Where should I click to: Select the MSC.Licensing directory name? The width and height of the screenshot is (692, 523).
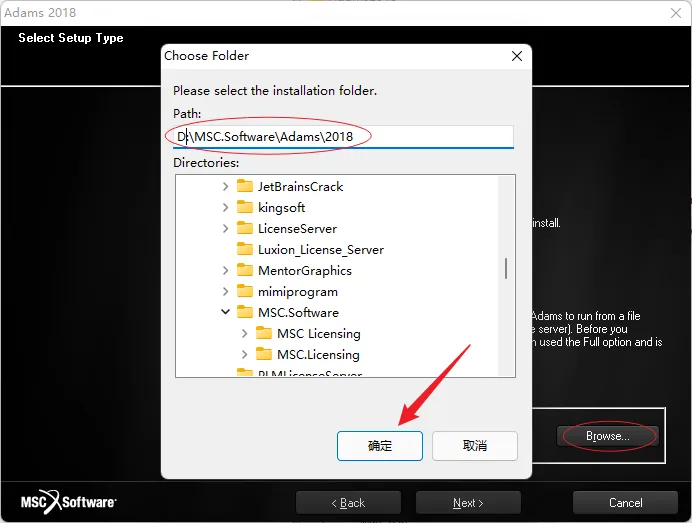click(x=318, y=354)
